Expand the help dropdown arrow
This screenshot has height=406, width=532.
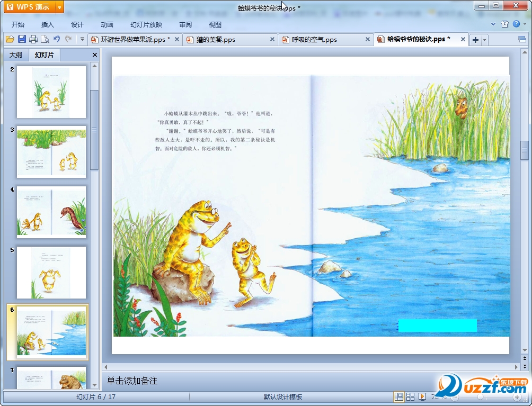525,24
